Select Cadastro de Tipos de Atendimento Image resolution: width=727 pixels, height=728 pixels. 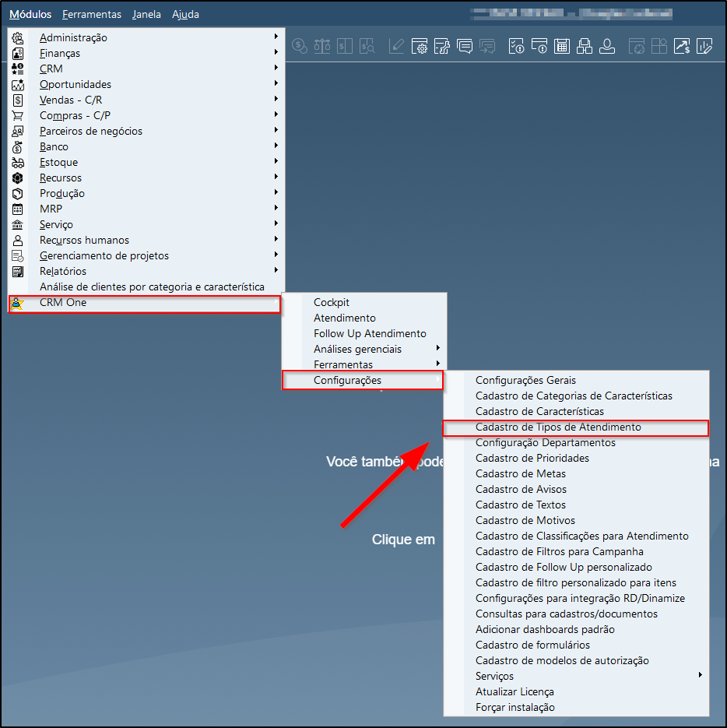(x=558, y=427)
